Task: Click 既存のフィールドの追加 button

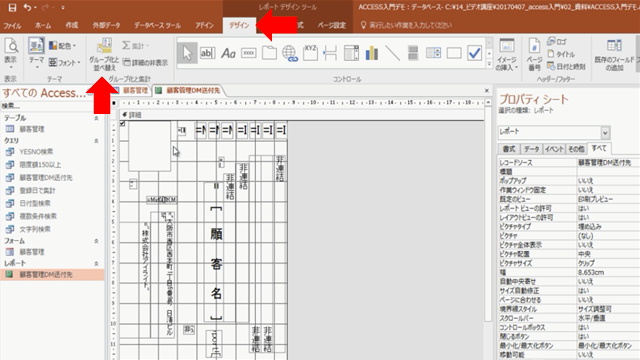Action: pos(614,55)
